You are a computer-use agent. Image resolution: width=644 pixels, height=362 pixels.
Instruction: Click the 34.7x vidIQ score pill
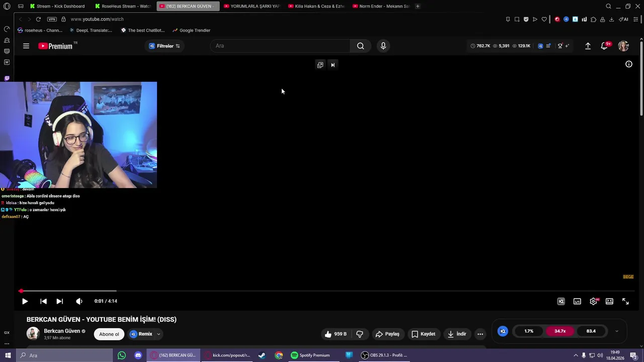(x=560, y=331)
